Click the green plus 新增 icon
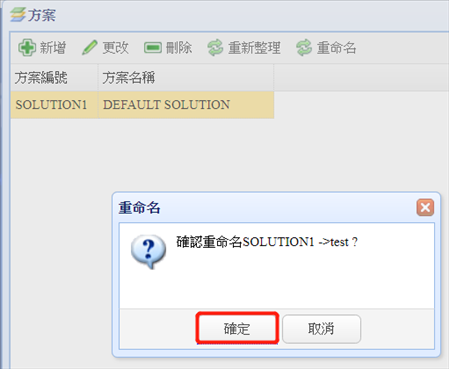Viewport: 449px width, 369px height. tap(27, 48)
